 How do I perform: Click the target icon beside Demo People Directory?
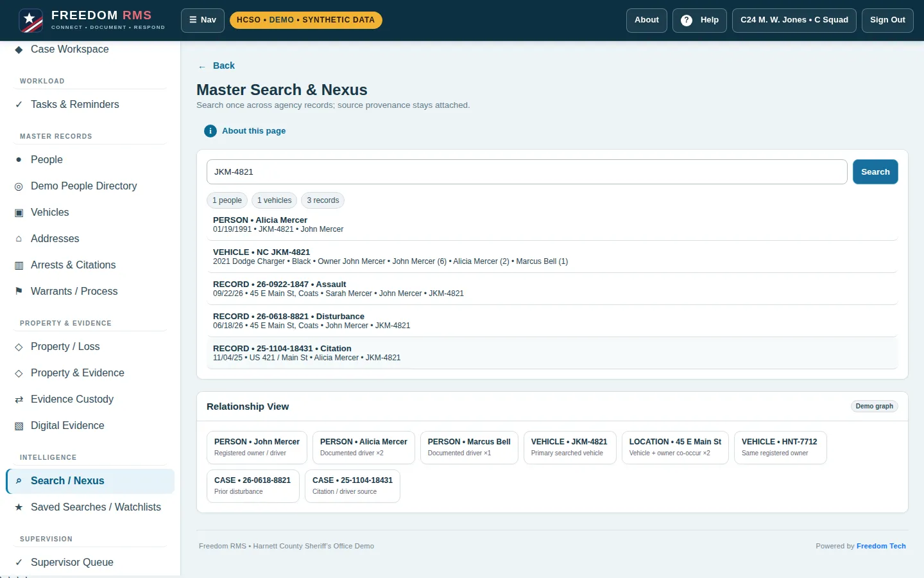(x=19, y=186)
